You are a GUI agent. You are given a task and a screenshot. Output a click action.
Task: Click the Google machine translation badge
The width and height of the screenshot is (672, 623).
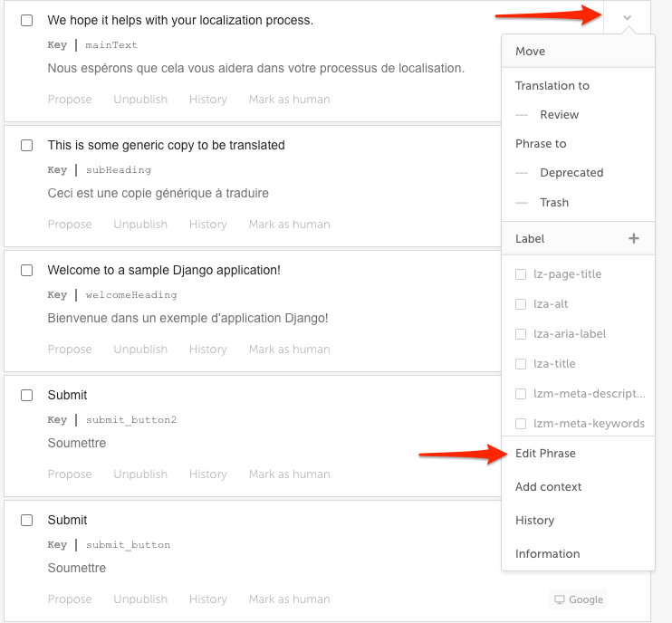pyautogui.click(x=578, y=599)
